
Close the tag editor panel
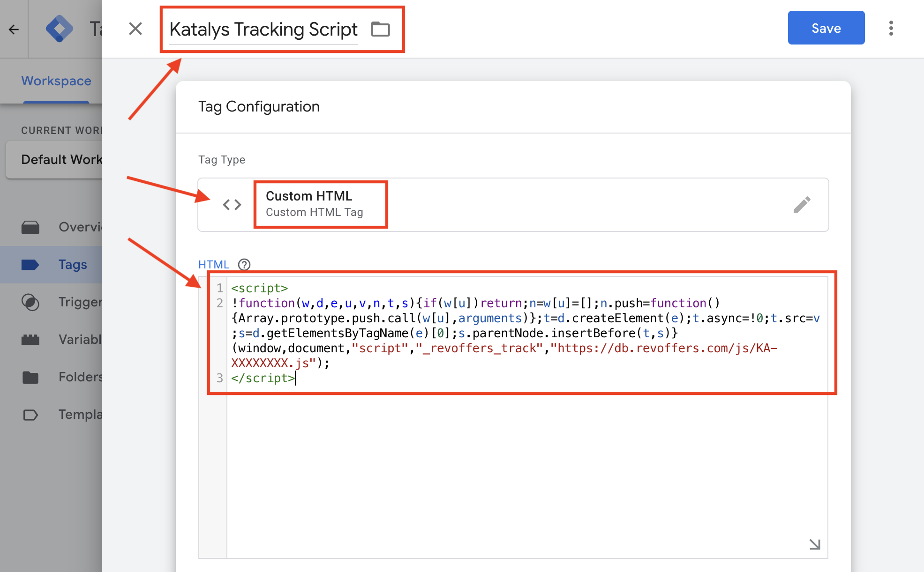(x=135, y=29)
